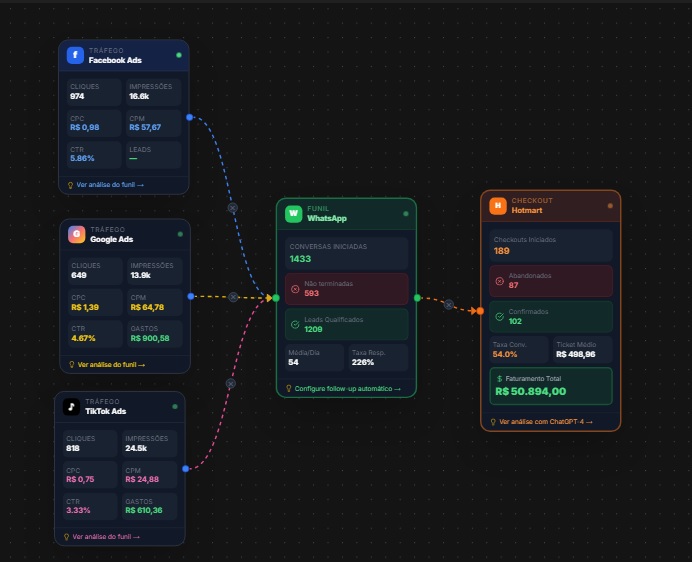Click the lightbulb icon on Hotmart card
Viewport: 692px width, 562px height.
(x=493, y=422)
